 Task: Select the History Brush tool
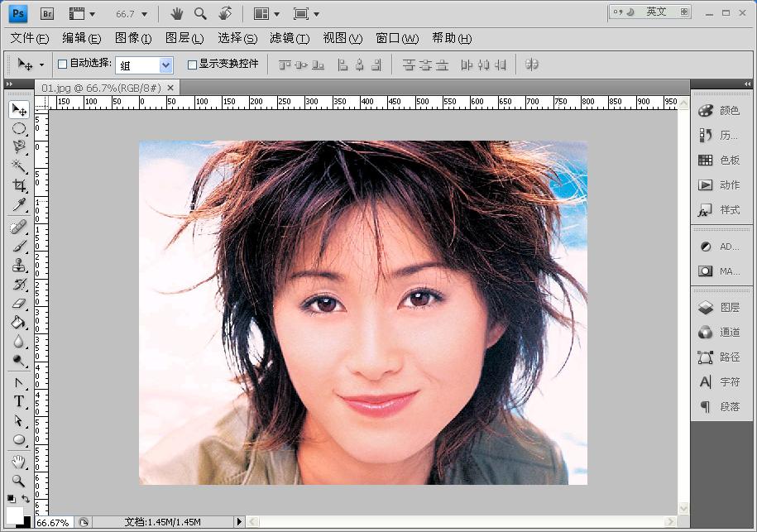pos(19,285)
